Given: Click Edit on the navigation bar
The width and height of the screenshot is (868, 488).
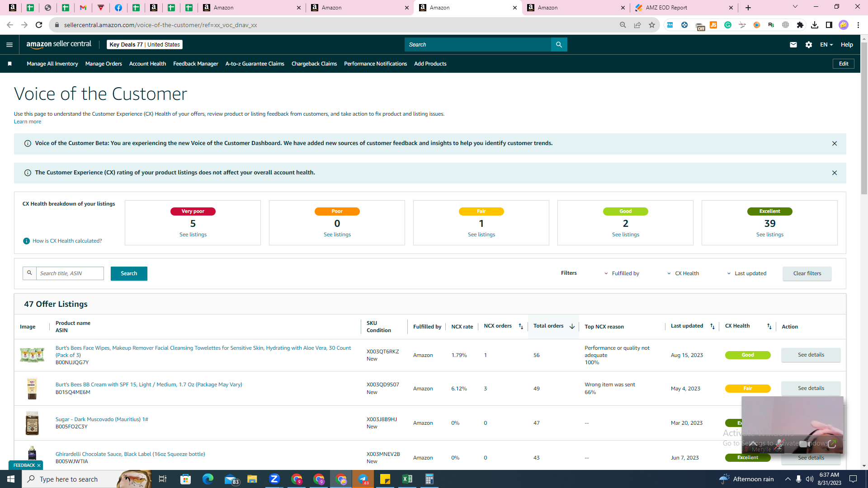Looking at the screenshot, I should point(844,64).
